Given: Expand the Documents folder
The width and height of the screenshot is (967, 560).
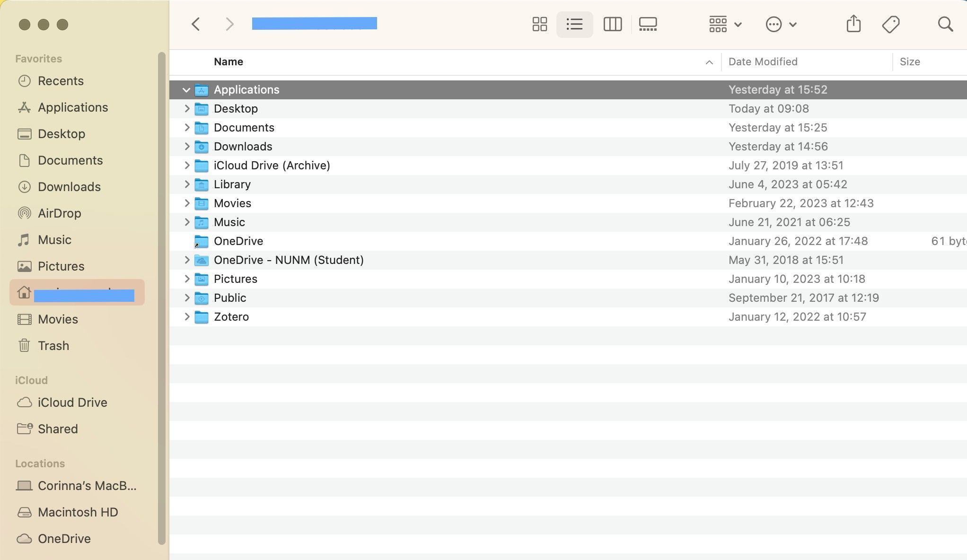Looking at the screenshot, I should click(x=186, y=127).
